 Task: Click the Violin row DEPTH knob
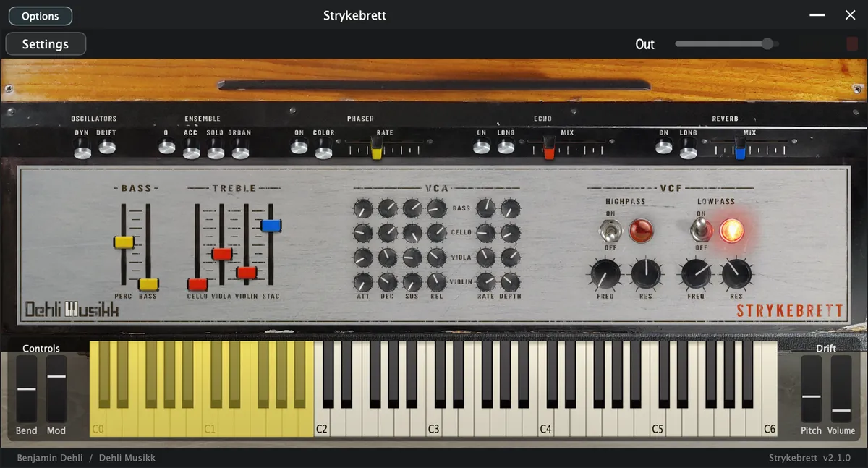[x=511, y=282]
